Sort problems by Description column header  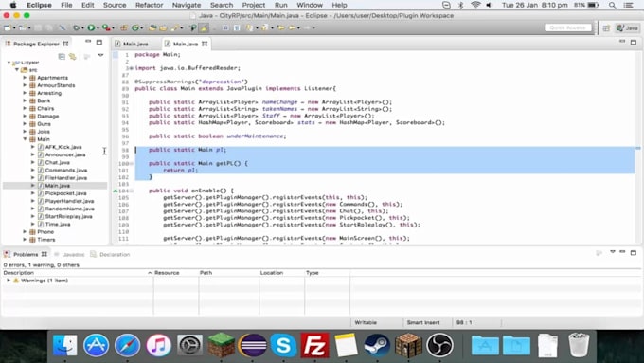78,273
